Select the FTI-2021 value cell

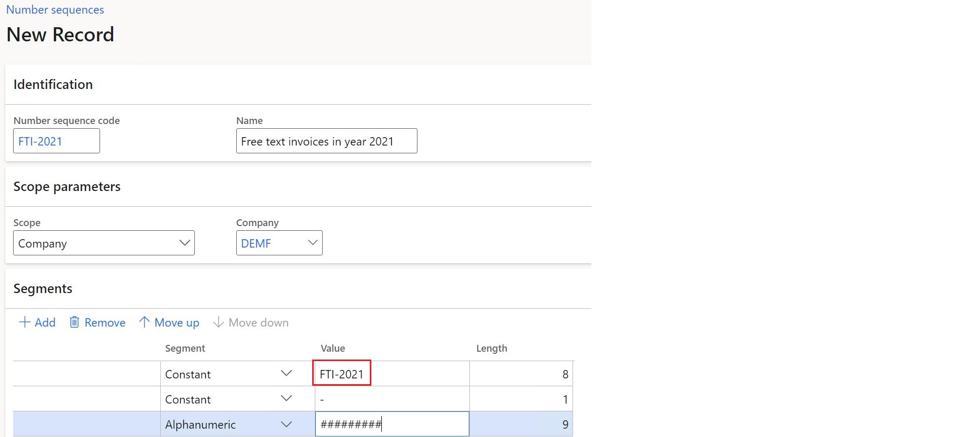click(x=392, y=374)
